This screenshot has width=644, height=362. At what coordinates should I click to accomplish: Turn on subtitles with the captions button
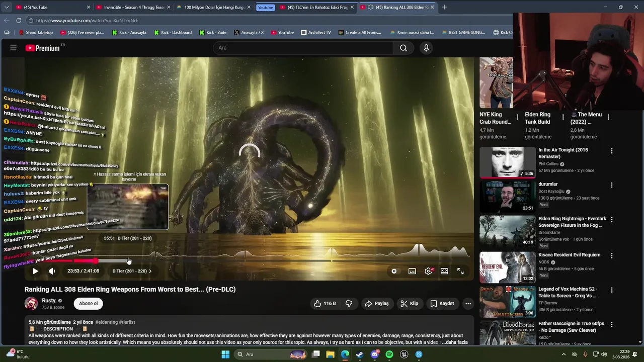pos(412,271)
